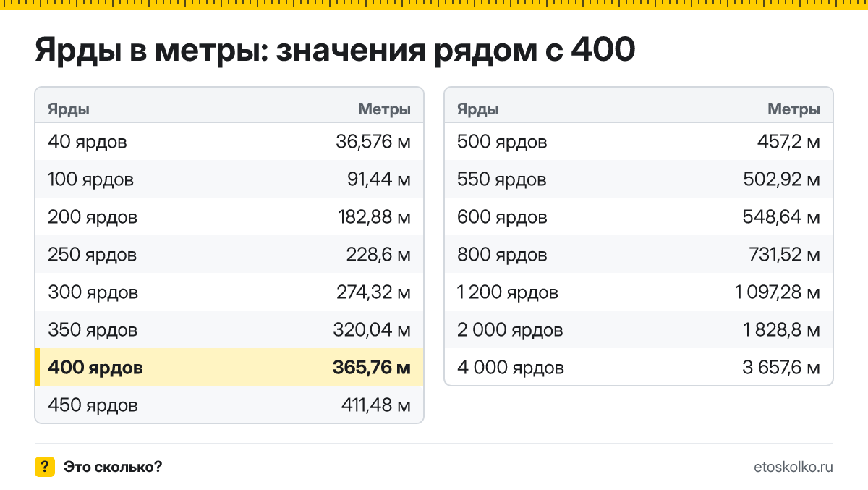Select the '2 000 ярдов' cell
This screenshot has width=868, height=490.
pyautogui.click(x=510, y=330)
